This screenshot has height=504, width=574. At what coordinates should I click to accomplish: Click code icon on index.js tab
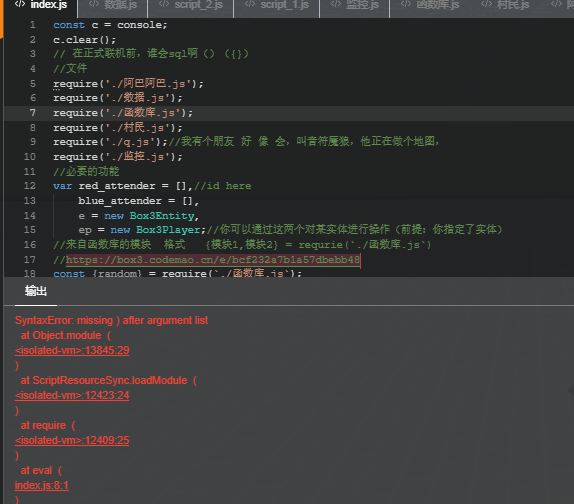click(20, 4)
